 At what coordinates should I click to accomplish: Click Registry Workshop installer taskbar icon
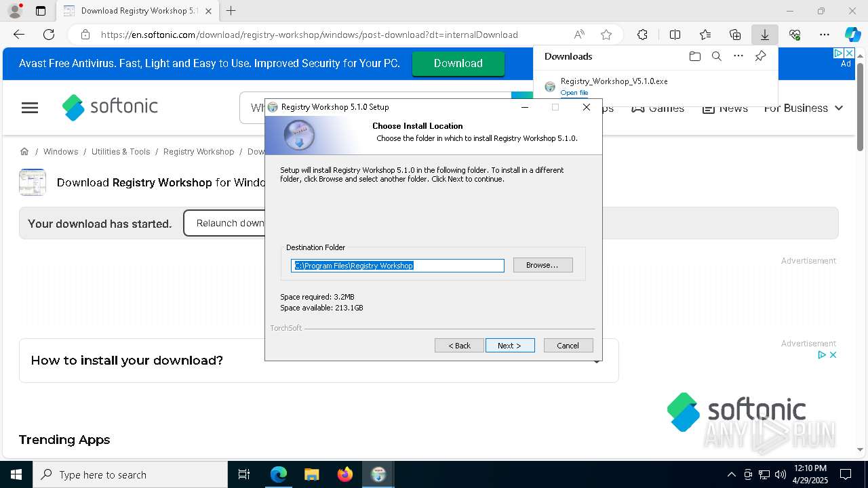[x=378, y=474]
